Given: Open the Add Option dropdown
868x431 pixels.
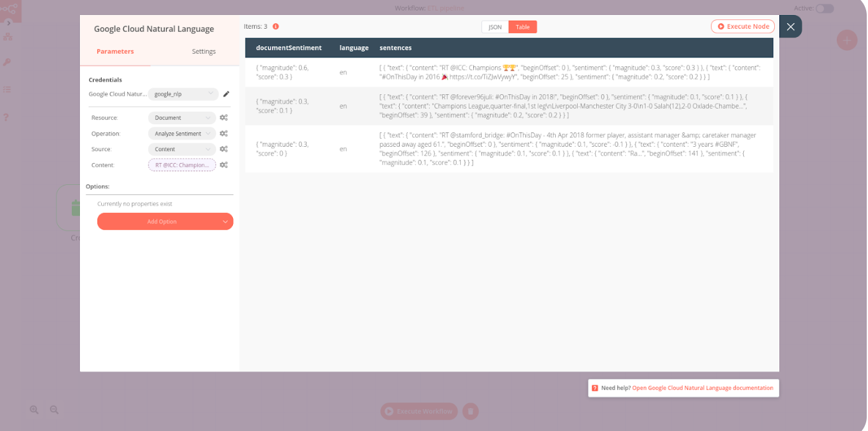Looking at the screenshot, I should point(165,221).
